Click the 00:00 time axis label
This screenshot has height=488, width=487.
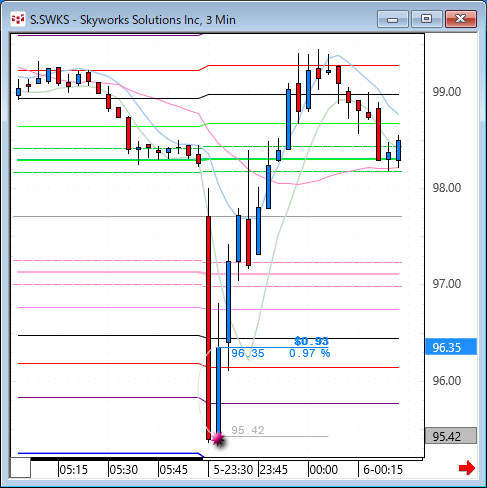(323, 470)
